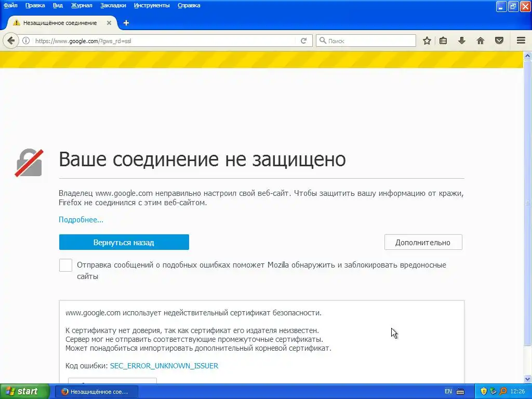Click the taskbar clock 12:26
532x399 pixels.
[517, 392]
